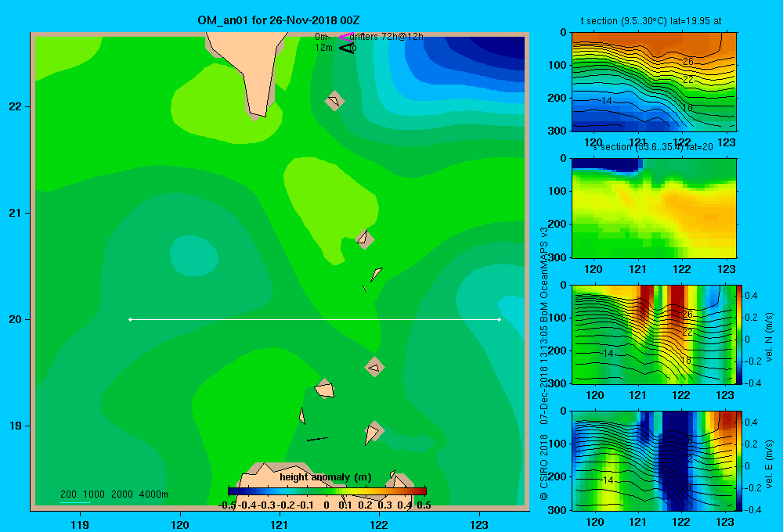
Task: Click the west endpoint of white section line
Action: (130, 319)
